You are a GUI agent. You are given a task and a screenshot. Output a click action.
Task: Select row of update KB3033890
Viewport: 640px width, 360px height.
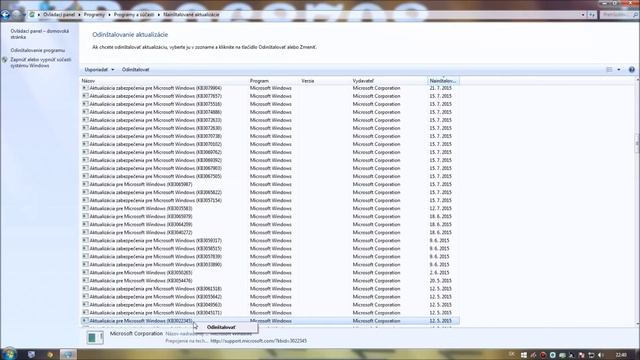270,264
